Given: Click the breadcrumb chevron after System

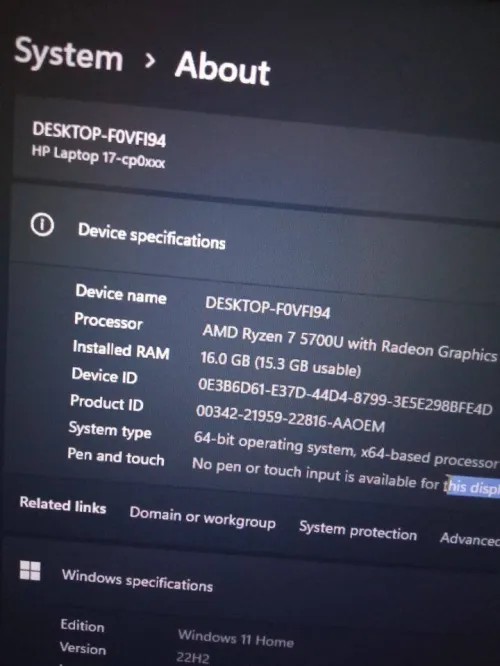Looking at the screenshot, I should click(x=150, y=60).
